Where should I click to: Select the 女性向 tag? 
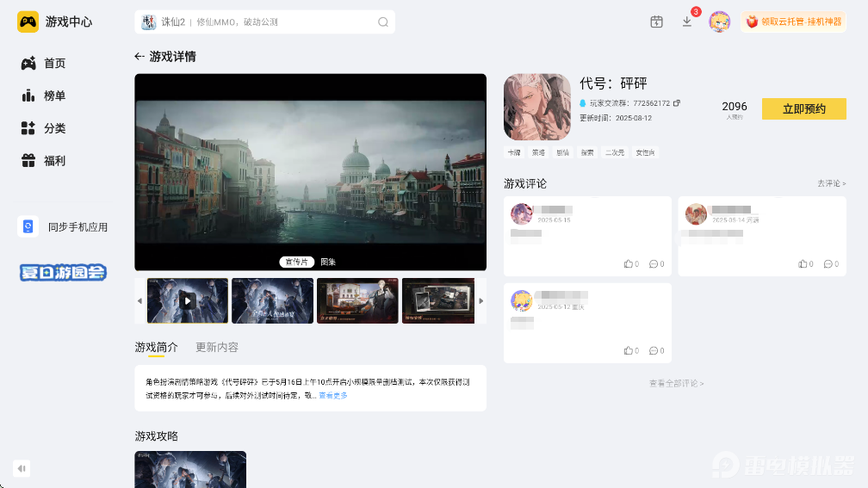pos(646,152)
